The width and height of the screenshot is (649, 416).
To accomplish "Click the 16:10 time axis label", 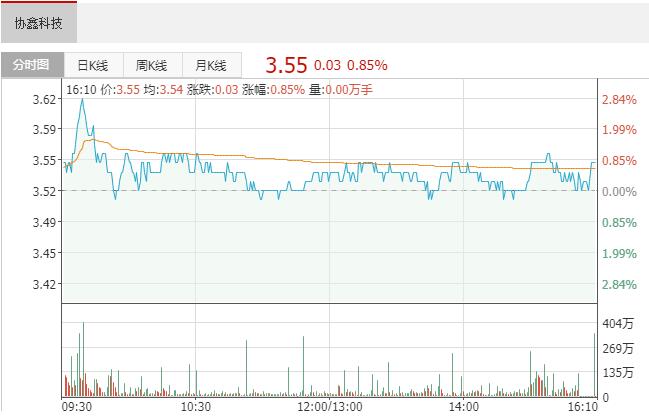I will point(582,406).
